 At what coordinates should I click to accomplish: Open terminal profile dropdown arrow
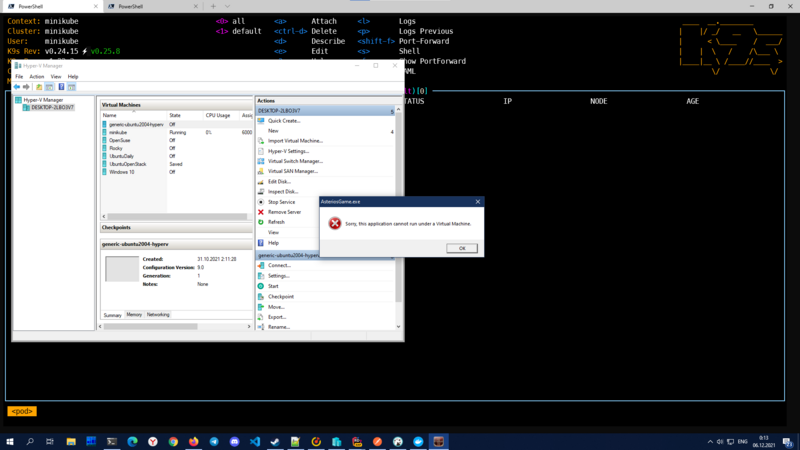click(228, 6)
